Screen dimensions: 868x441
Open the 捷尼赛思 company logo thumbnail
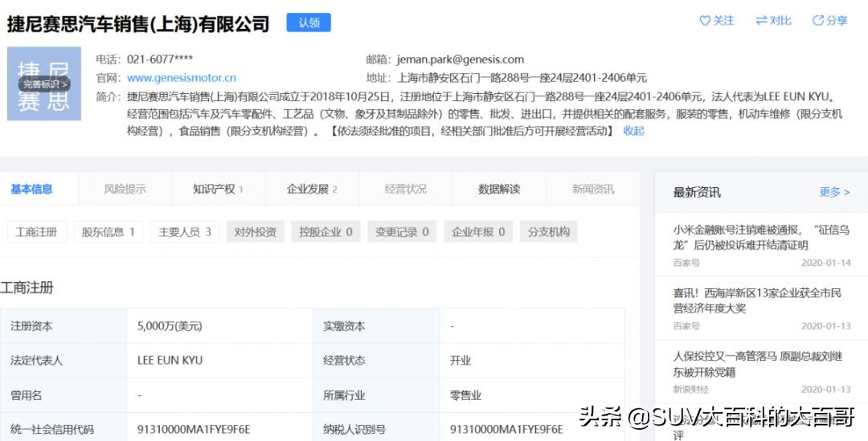(x=44, y=84)
